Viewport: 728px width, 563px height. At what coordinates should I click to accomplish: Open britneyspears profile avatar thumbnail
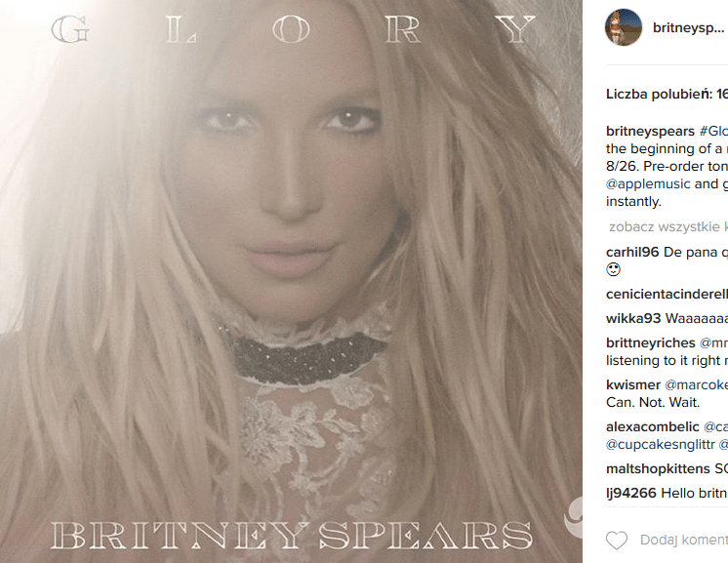[x=623, y=27]
